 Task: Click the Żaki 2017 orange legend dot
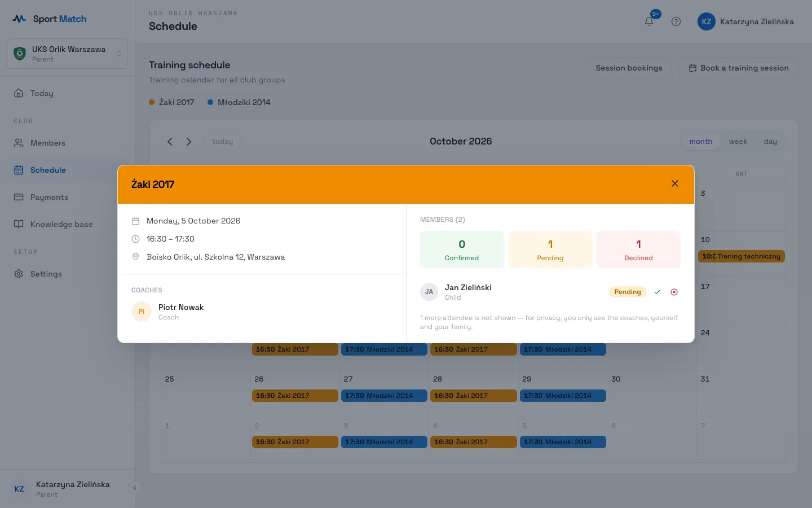pos(152,102)
